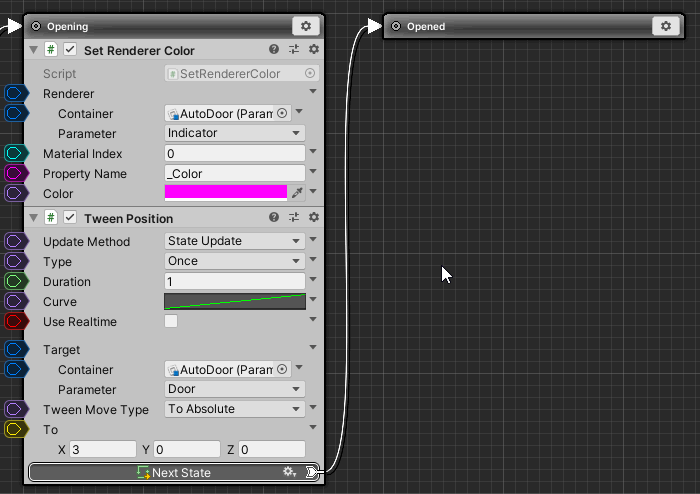The width and height of the screenshot is (700, 494).
Task: Open presets for Set Renderer Color
Action: click(294, 50)
